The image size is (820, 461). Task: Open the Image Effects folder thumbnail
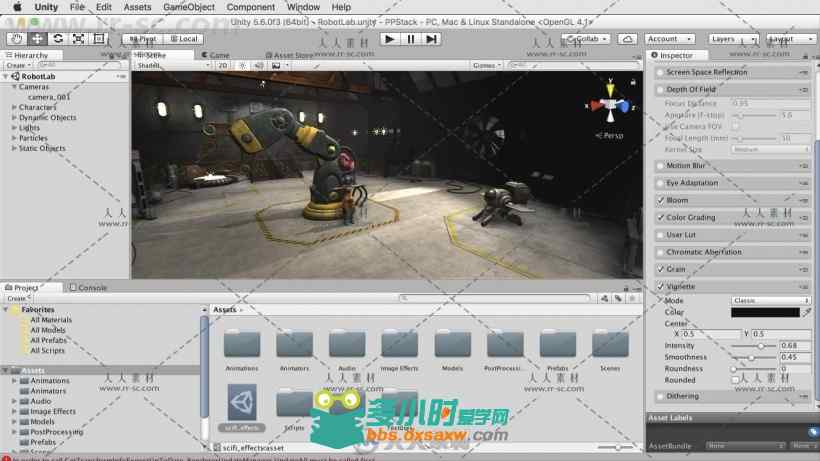click(400, 345)
